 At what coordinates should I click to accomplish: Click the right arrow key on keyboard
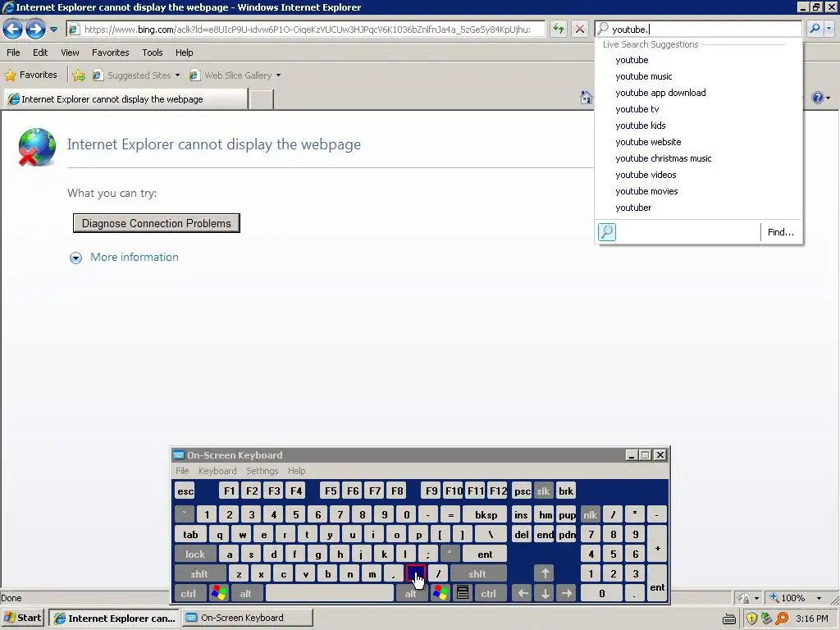(567, 594)
